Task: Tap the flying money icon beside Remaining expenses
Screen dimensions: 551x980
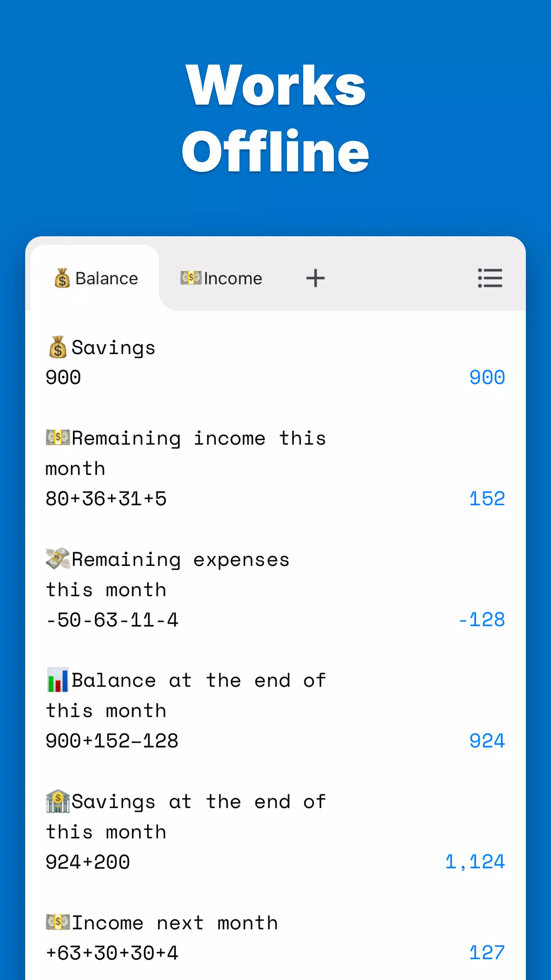Action: point(58,559)
